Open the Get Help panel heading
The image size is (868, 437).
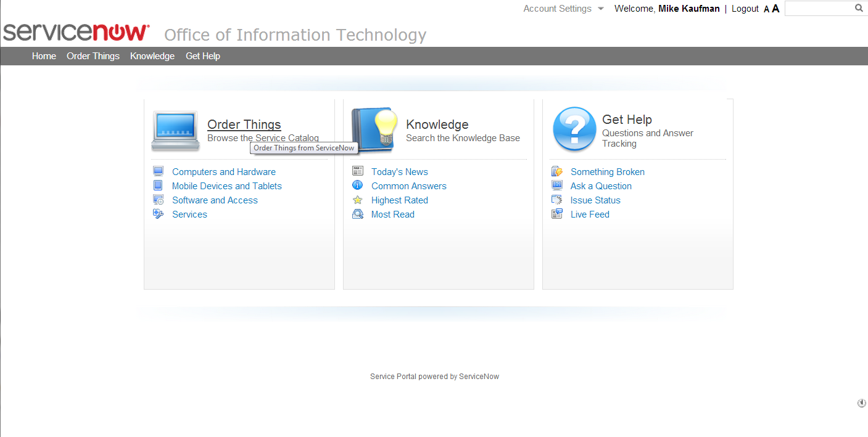[x=627, y=120]
